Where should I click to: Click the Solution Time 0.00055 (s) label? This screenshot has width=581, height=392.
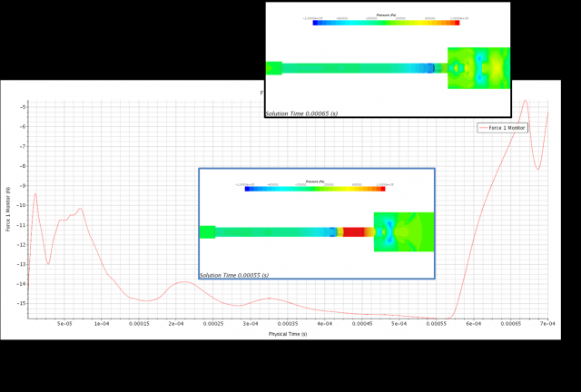[x=234, y=275]
